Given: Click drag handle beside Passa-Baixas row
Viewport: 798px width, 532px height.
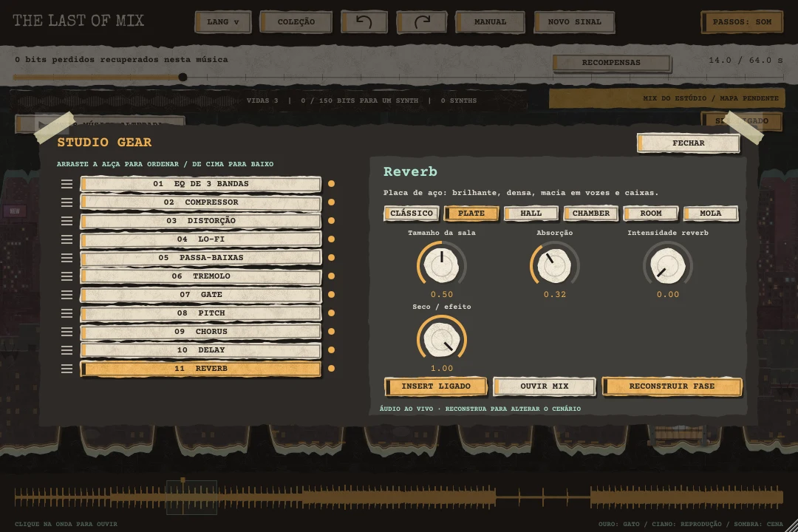Looking at the screenshot, I should 66,258.
